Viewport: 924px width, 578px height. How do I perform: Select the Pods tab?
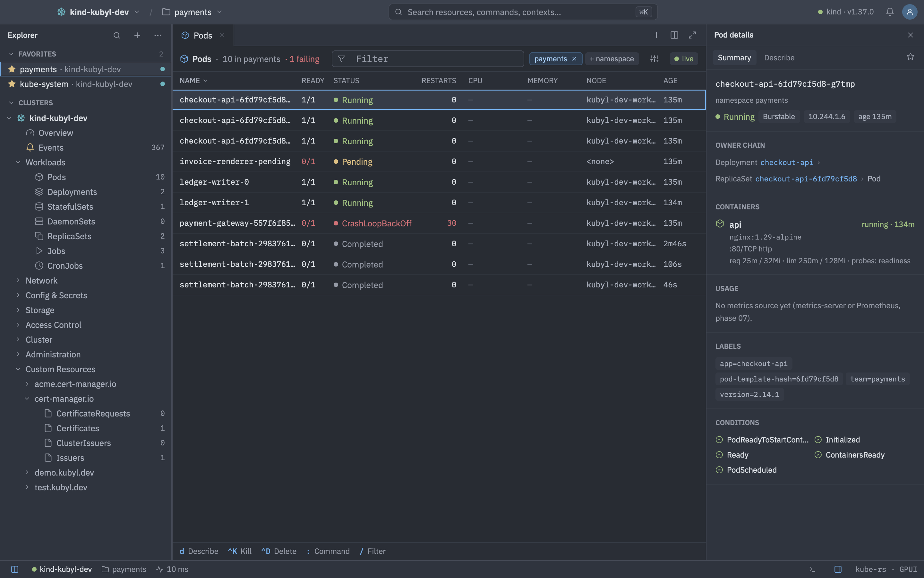tap(203, 36)
